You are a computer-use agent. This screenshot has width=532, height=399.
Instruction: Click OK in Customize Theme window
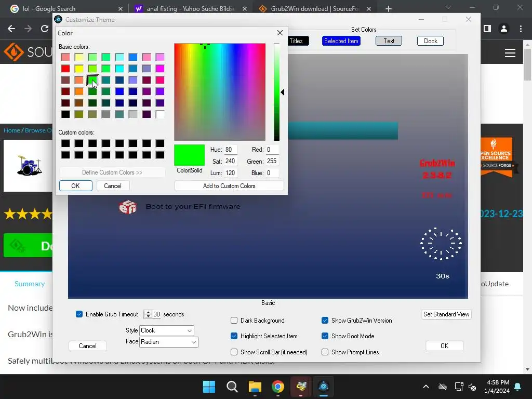tap(445, 345)
